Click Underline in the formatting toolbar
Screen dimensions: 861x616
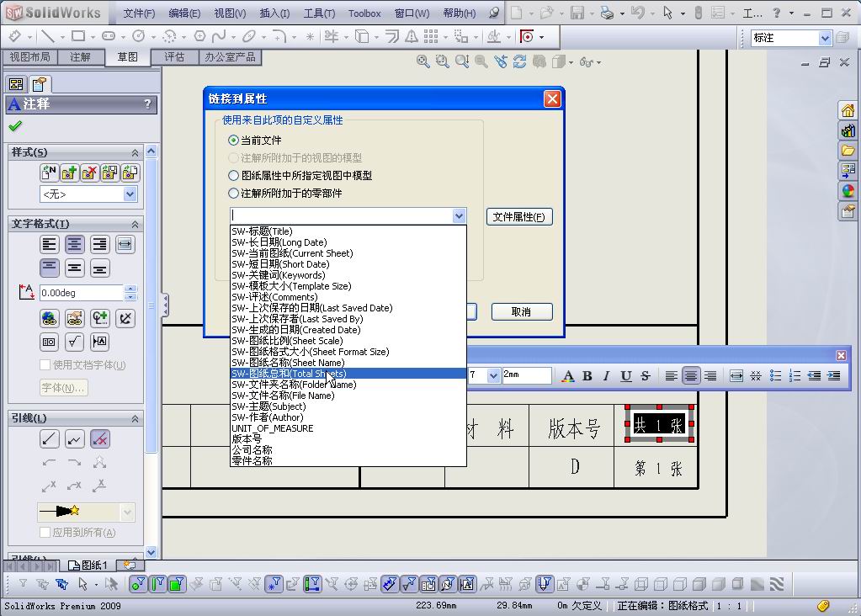626,376
